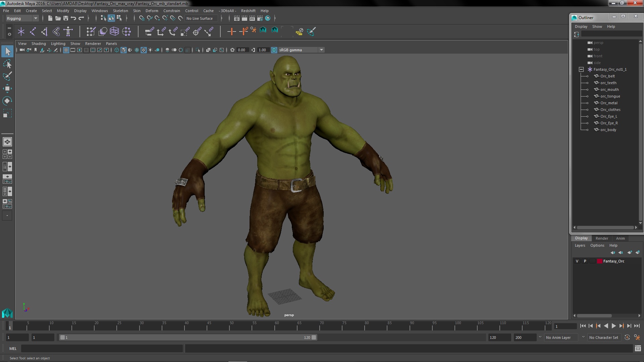Image resolution: width=644 pixels, height=362 pixels.
Task: Toggle viewport grid display
Action: pos(66,50)
